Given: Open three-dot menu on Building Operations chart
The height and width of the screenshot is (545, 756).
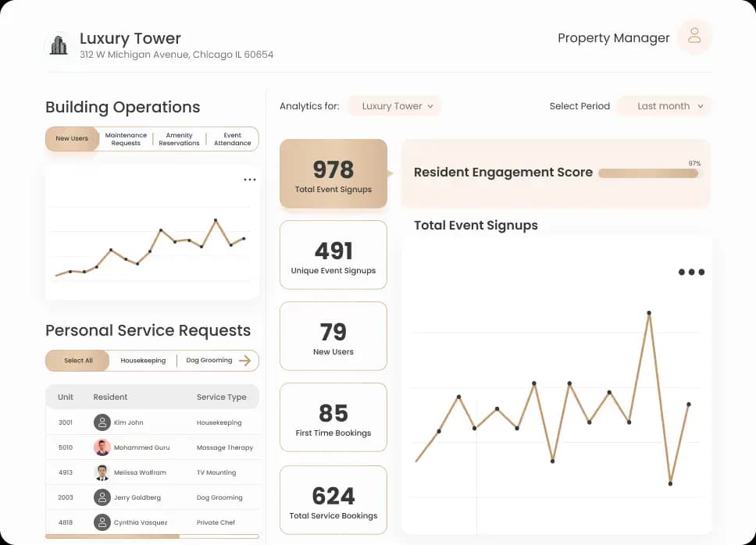Looking at the screenshot, I should 249,180.
